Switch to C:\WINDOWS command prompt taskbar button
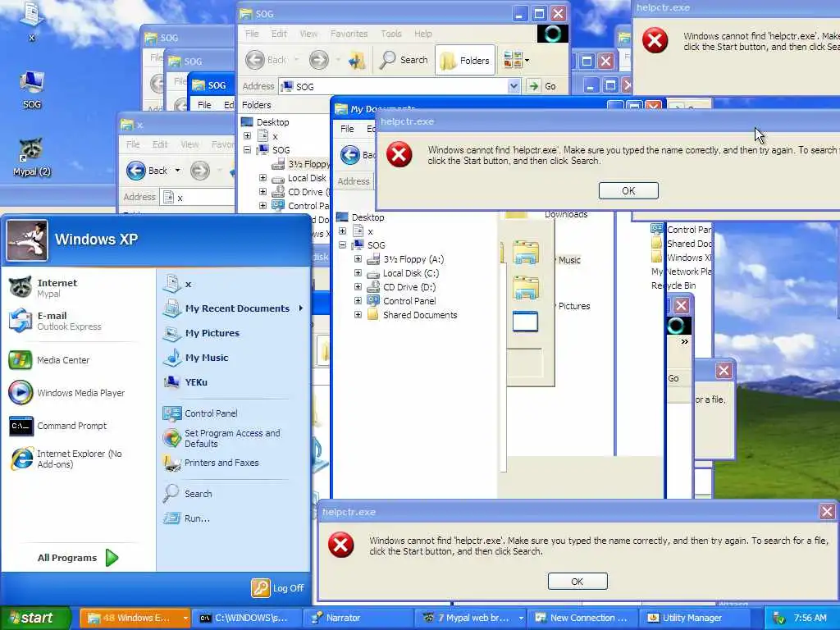Screen dimensions: 840x630 (x=245, y=618)
